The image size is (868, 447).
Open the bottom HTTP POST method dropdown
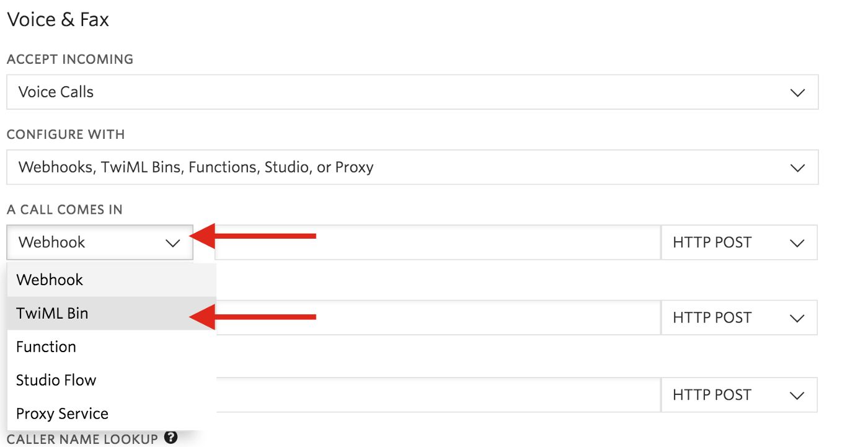click(739, 395)
